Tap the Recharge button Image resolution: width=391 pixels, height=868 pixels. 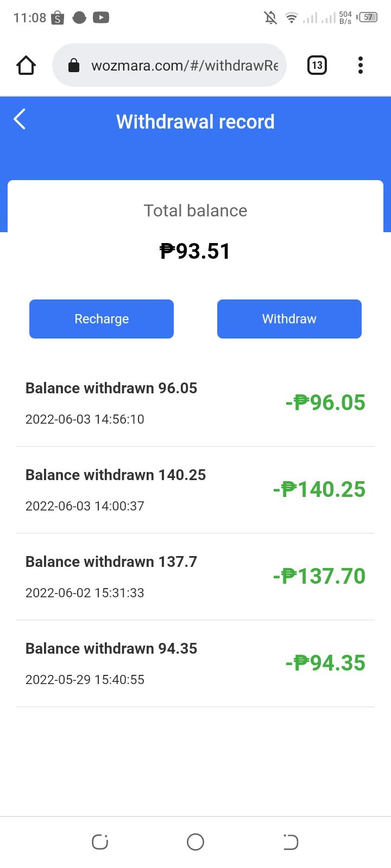[x=102, y=319]
